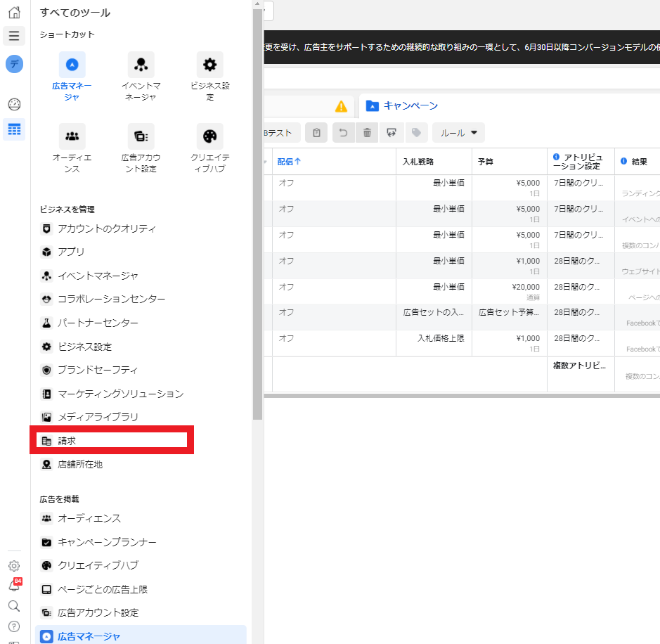Click the undo arrow toolbar button
Image resolution: width=660 pixels, height=644 pixels.
point(344,133)
